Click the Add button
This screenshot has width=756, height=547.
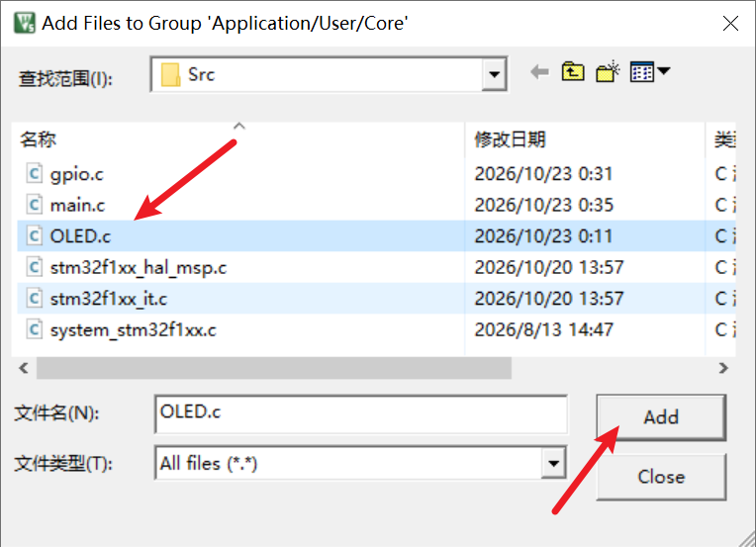(661, 417)
